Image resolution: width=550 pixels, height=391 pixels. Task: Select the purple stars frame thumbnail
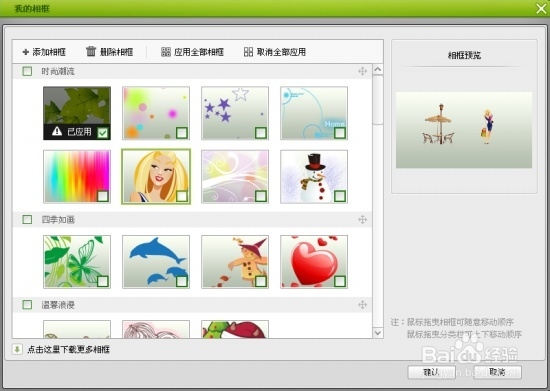[235, 113]
